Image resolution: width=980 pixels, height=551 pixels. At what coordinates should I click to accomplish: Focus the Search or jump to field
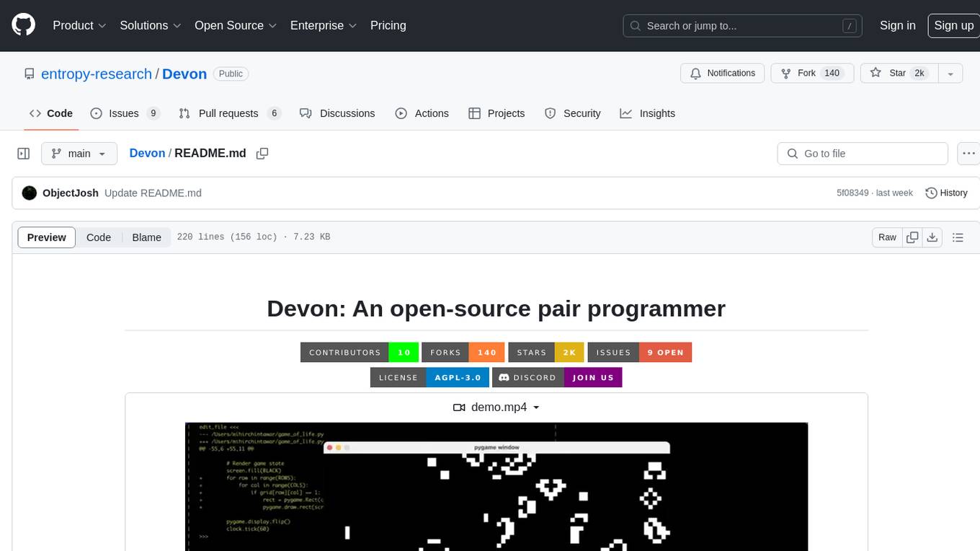pyautogui.click(x=743, y=25)
